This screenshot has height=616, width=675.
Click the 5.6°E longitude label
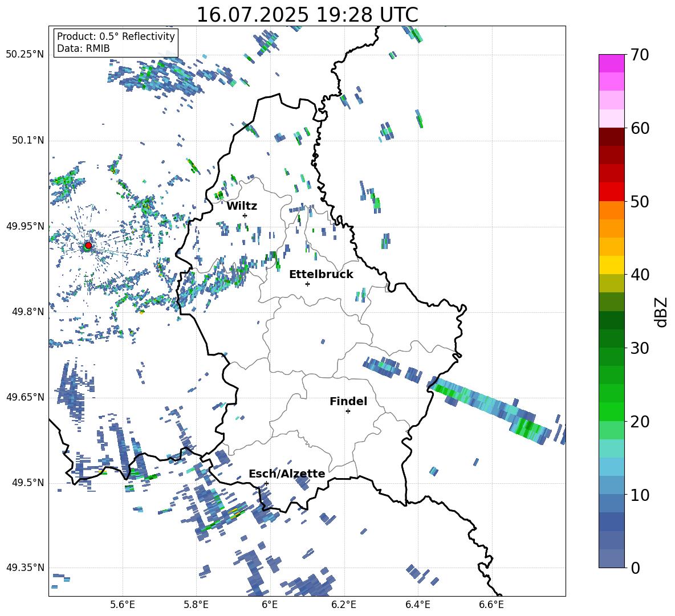(123, 605)
